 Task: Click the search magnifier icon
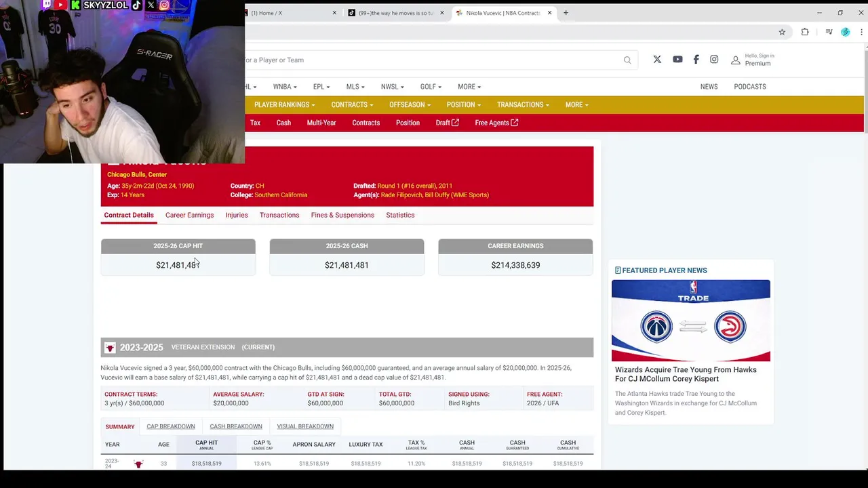tap(627, 60)
